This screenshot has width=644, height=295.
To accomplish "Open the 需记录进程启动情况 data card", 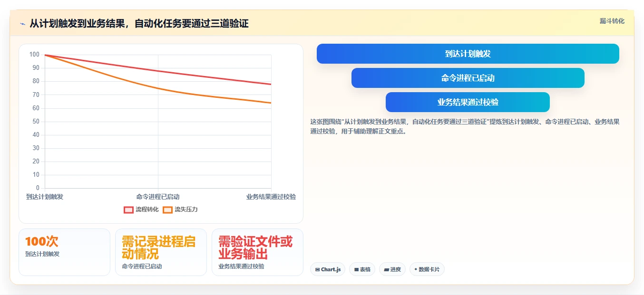I will point(161,252).
